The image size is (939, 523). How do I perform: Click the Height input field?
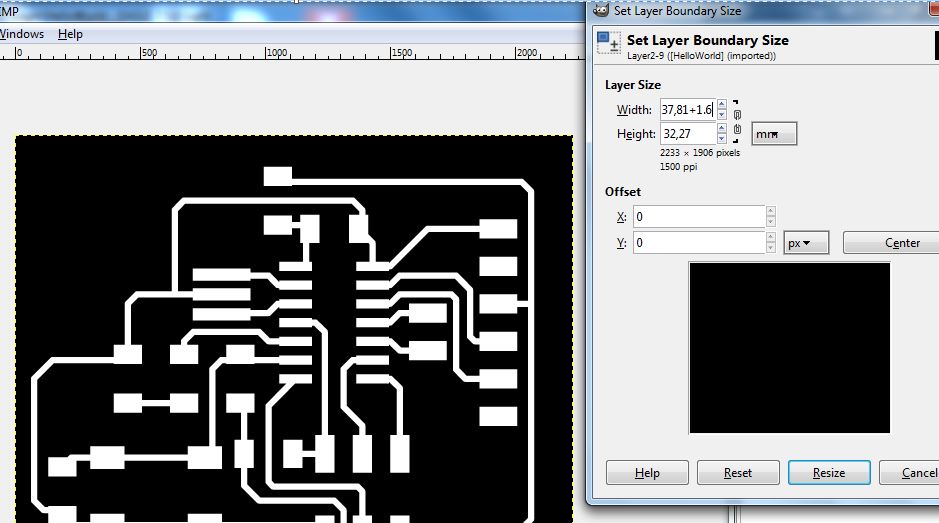pyautogui.click(x=687, y=134)
